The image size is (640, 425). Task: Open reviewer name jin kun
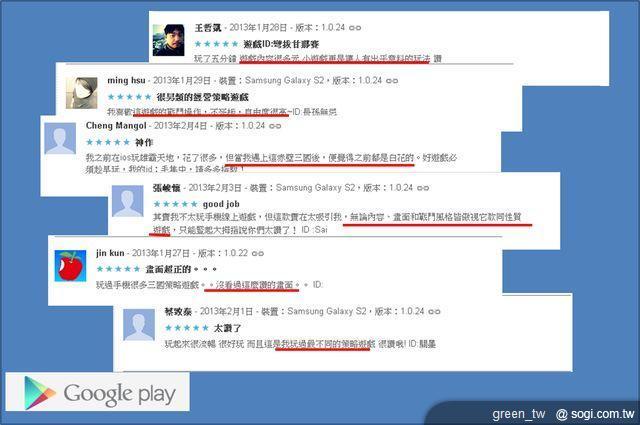tap(110, 253)
